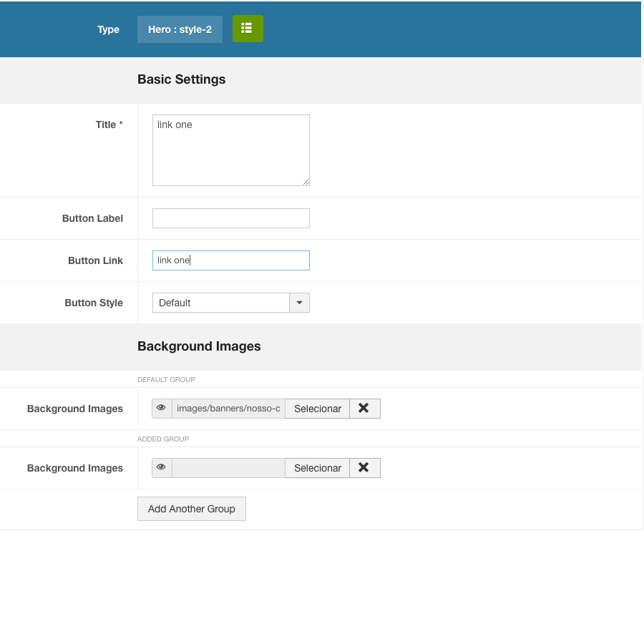This screenshot has height=644, width=644.
Task: Click the empty image path field in added group
Action: point(228,468)
